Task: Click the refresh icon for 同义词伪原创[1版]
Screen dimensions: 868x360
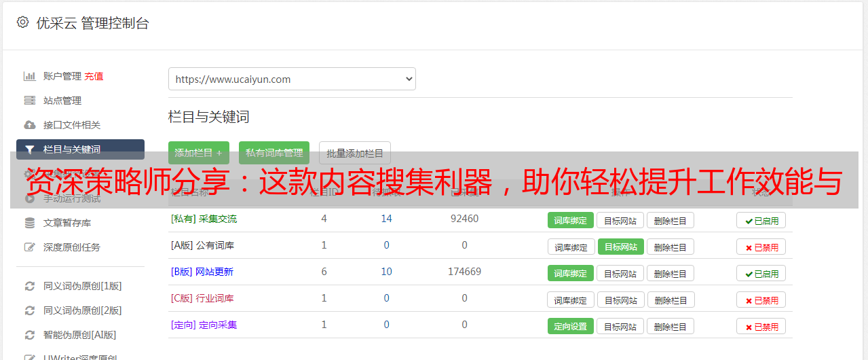Action: (29, 286)
